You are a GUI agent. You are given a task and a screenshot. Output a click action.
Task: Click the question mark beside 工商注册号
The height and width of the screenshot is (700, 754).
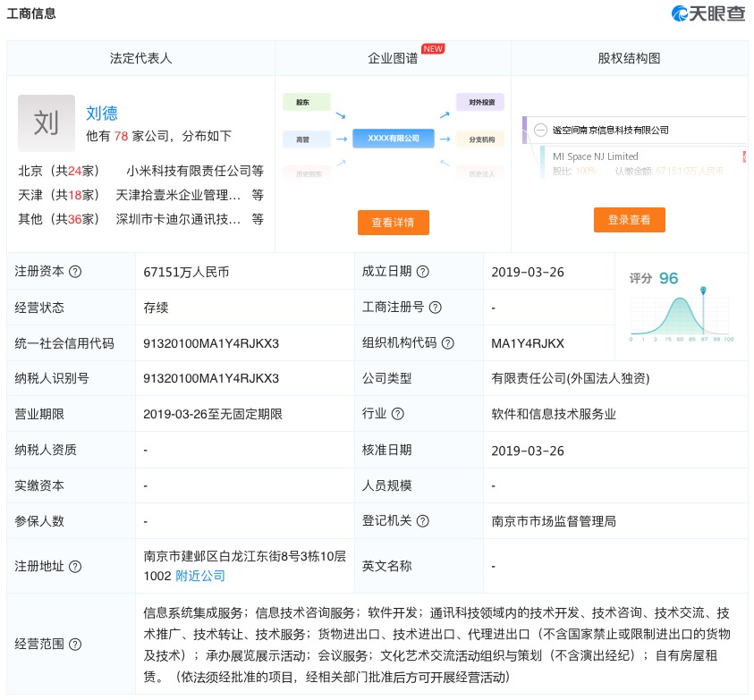pyautogui.click(x=435, y=308)
